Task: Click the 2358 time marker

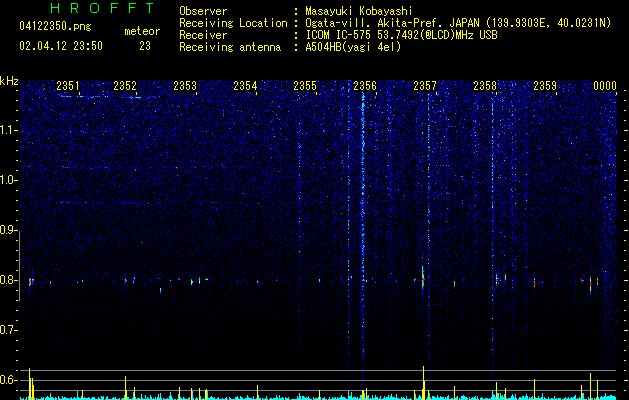Action: 485,85
